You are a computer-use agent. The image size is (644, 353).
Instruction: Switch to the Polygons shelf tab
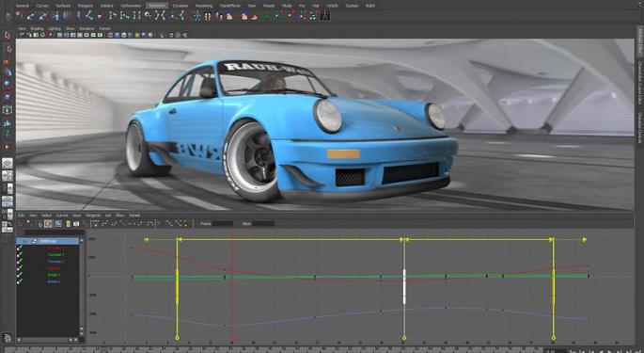coord(86,6)
